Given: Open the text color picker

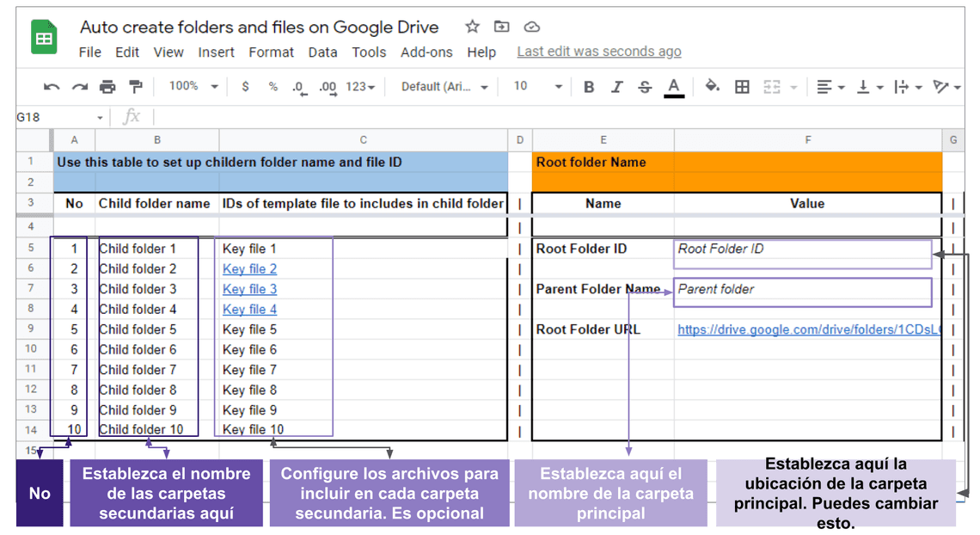Looking at the screenshot, I should (x=674, y=87).
